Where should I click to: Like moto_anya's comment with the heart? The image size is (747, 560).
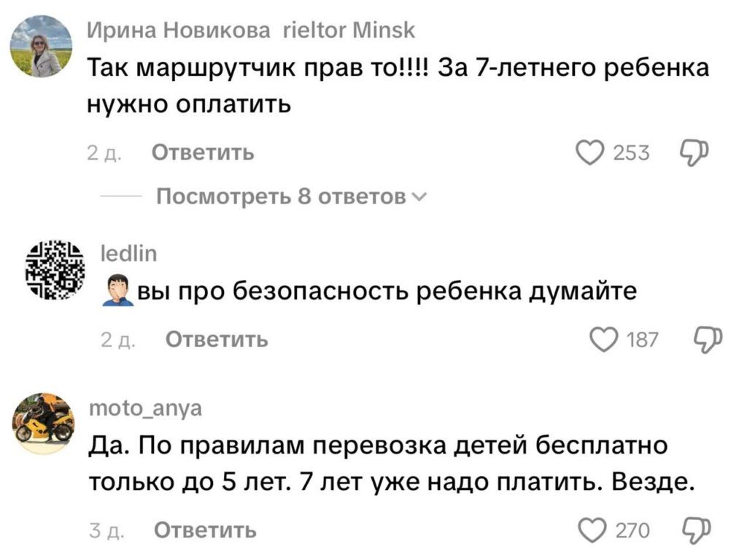(592, 529)
